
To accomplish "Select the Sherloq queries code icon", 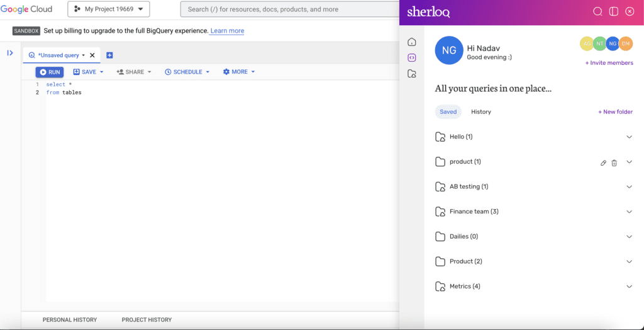I will tap(411, 58).
